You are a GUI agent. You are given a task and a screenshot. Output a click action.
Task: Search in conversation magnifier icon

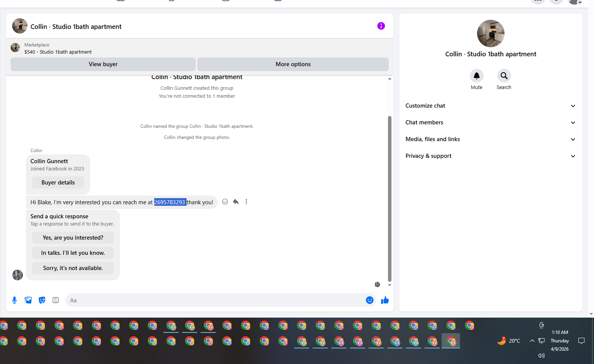(x=504, y=76)
